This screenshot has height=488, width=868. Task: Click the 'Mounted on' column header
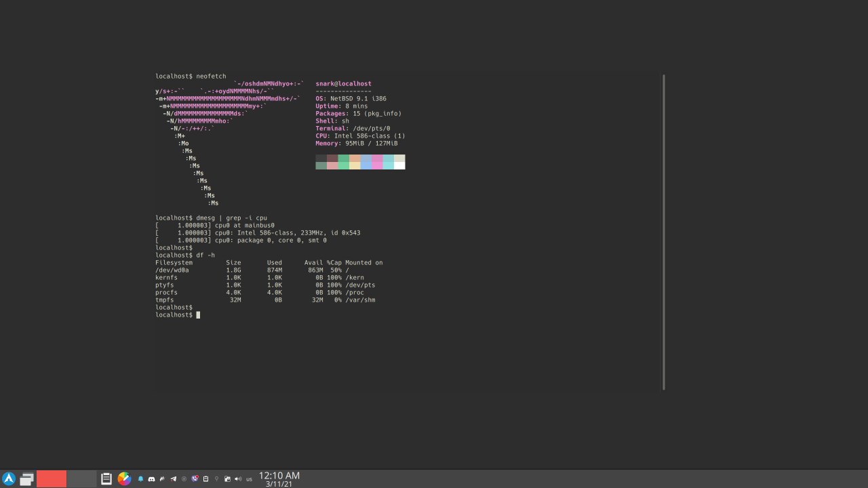point(363,263)
